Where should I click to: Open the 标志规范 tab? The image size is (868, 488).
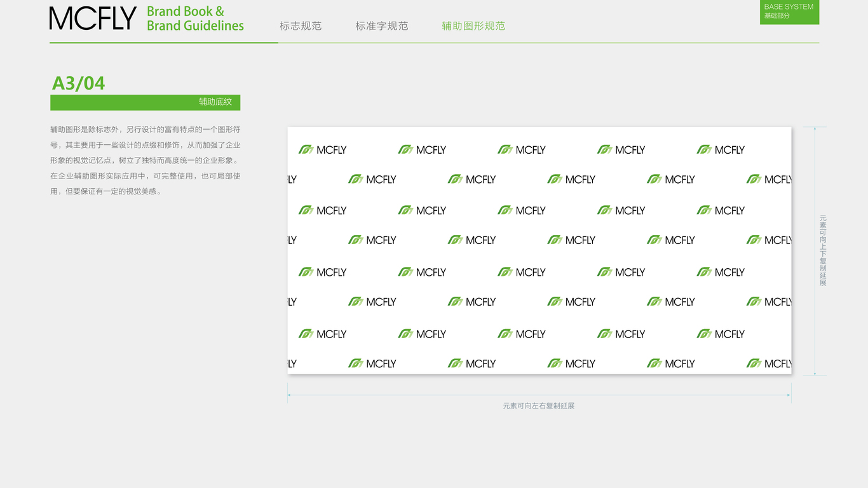coord(301,26)
